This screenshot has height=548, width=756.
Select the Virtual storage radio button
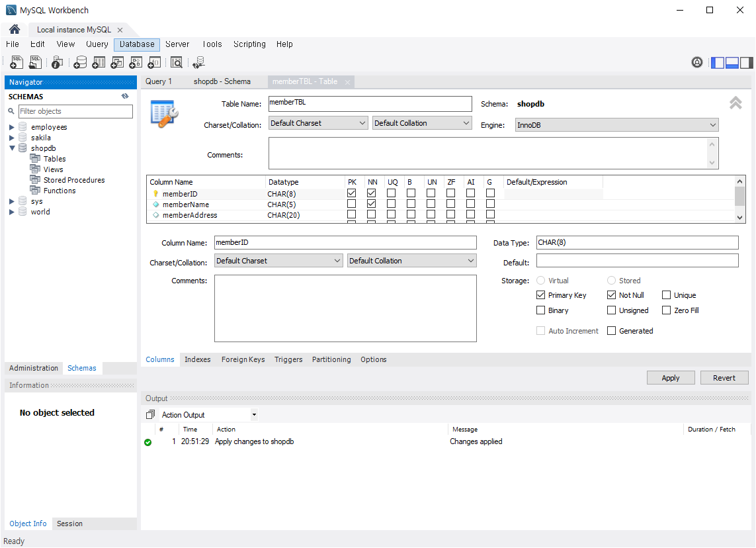[540, 280]
